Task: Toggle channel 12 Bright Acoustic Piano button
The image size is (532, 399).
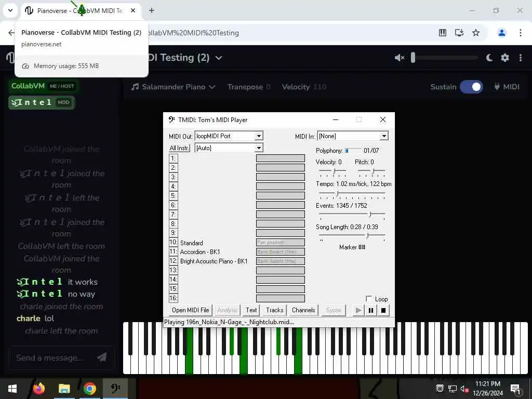Action: [x=173, y=261]
